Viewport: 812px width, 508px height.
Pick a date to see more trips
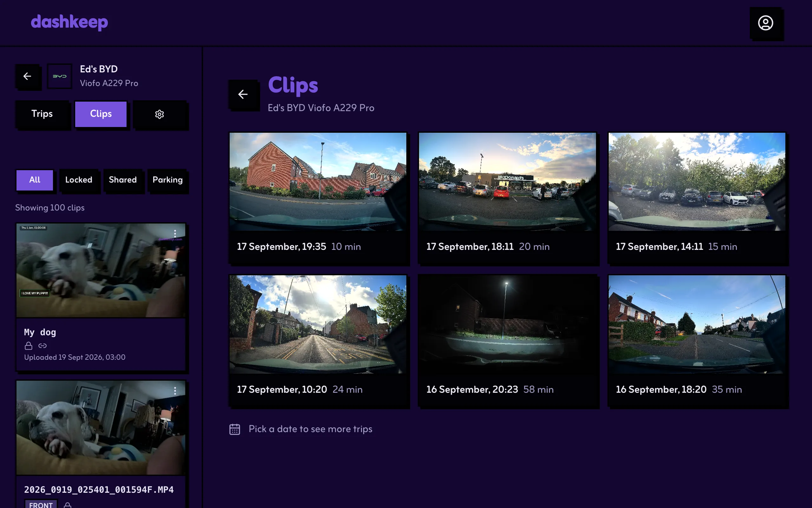(311, 429)
